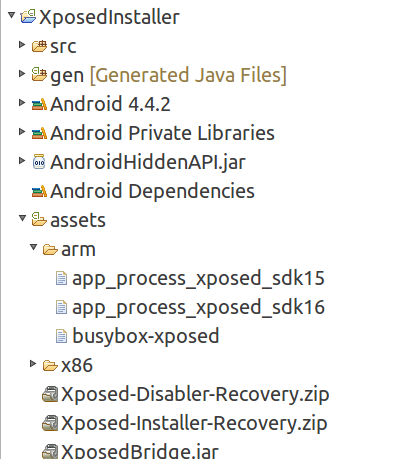Click the XposedInstaller project icon

coord(28,16)
